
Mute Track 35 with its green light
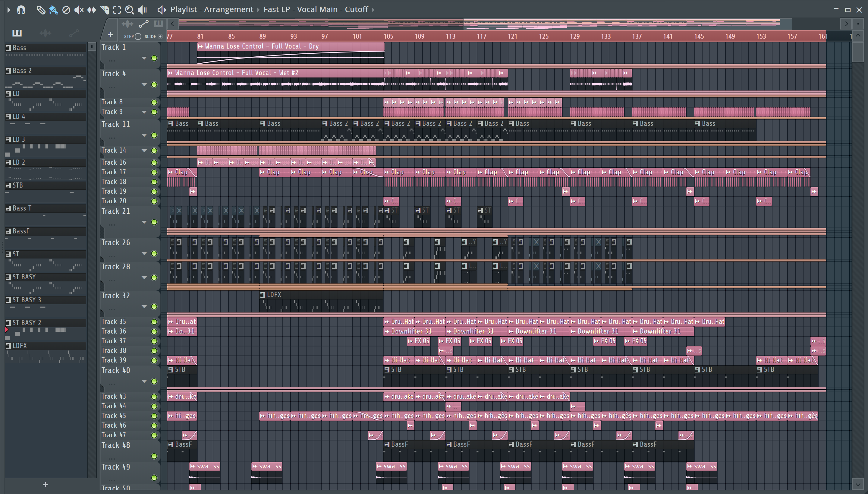coord(154,321)
